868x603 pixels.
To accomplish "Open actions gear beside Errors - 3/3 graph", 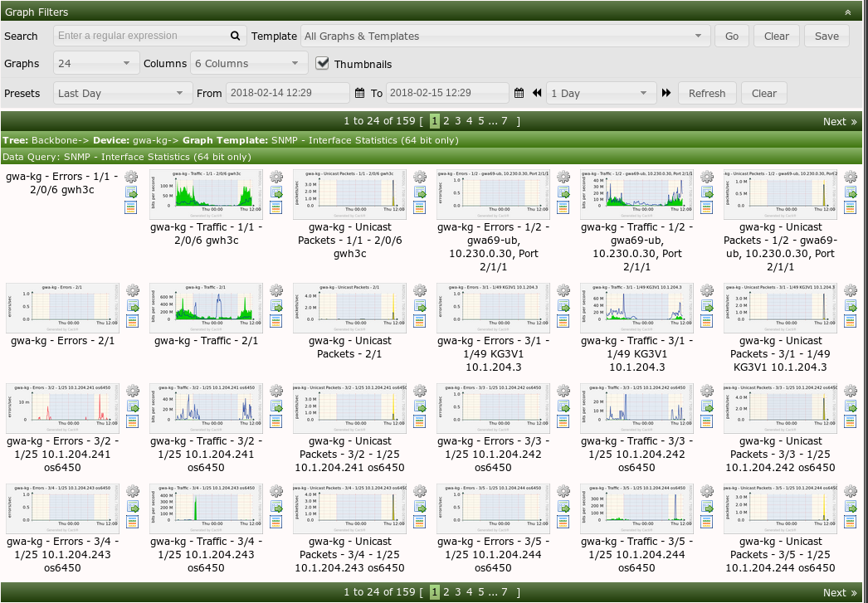I will pos(563,391).
